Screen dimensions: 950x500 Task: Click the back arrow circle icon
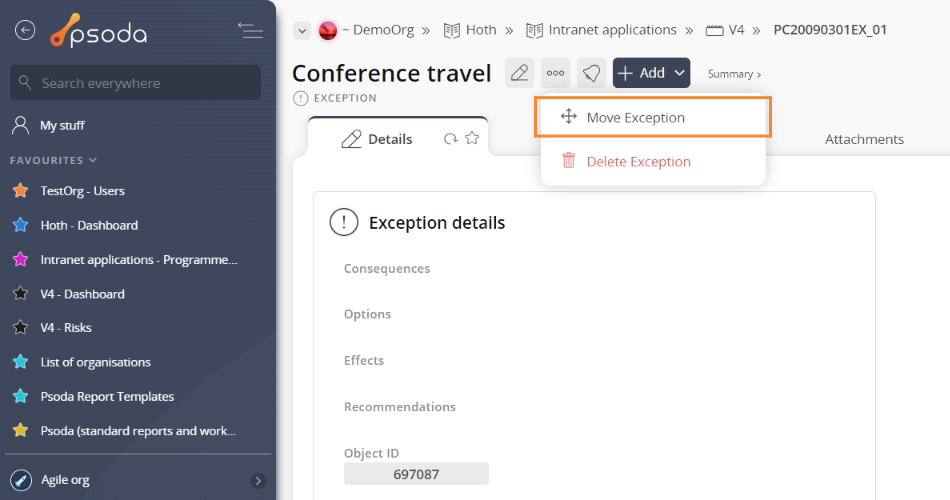(25, 31)
